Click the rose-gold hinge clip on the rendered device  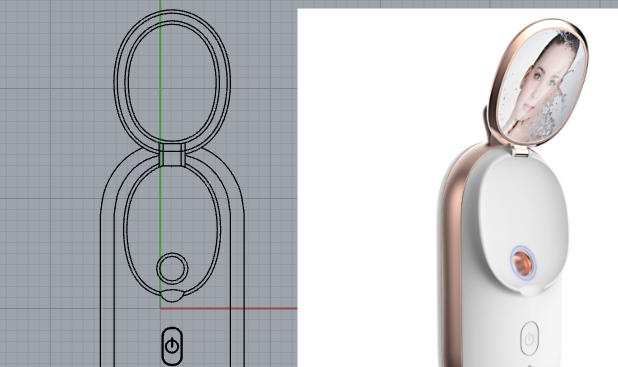[521, 150]
